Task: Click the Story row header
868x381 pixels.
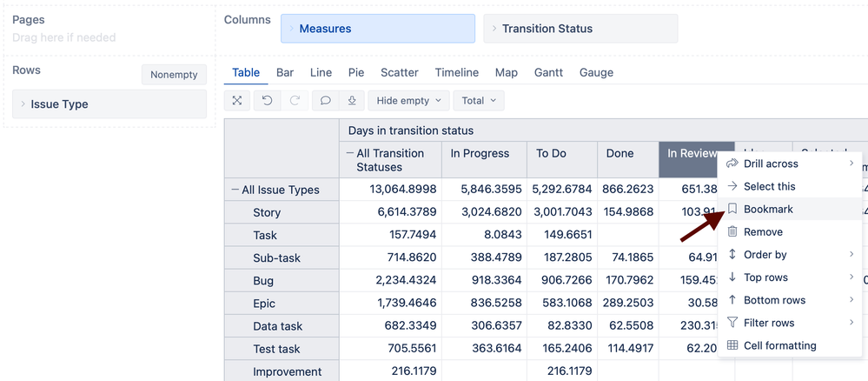Action: [282, 212]
